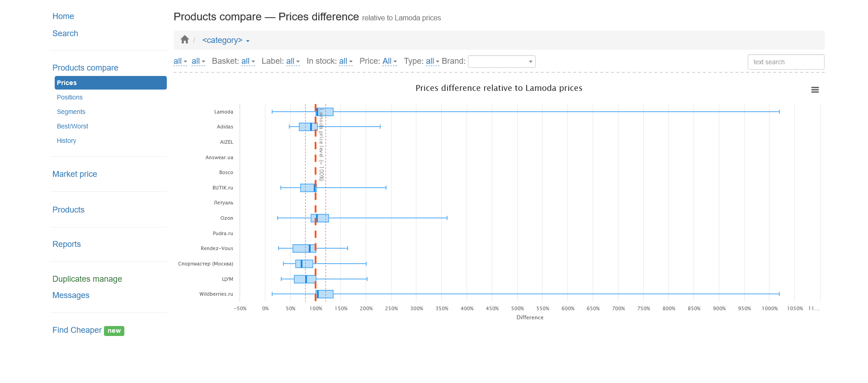Expand the In stock filter dropdown
Screen dimensions: 868x383
point(345,61)
